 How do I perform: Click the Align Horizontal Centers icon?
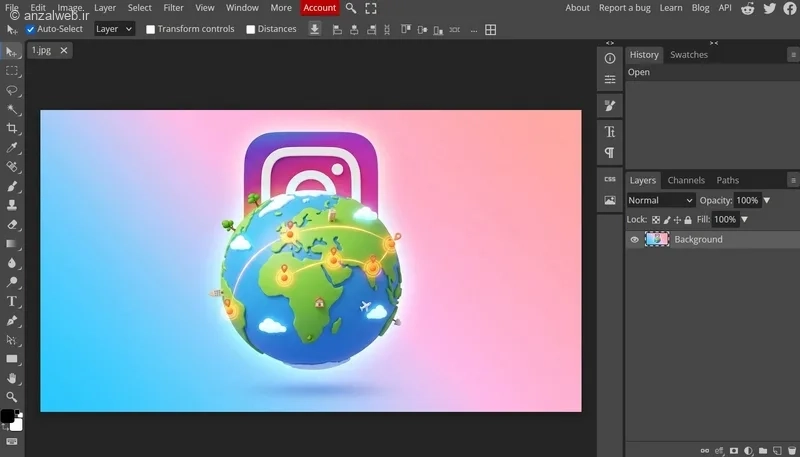tap(354, 30)
